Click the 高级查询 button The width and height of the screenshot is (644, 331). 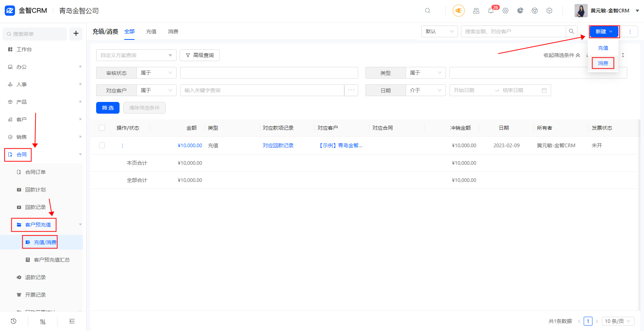point(200,55)
